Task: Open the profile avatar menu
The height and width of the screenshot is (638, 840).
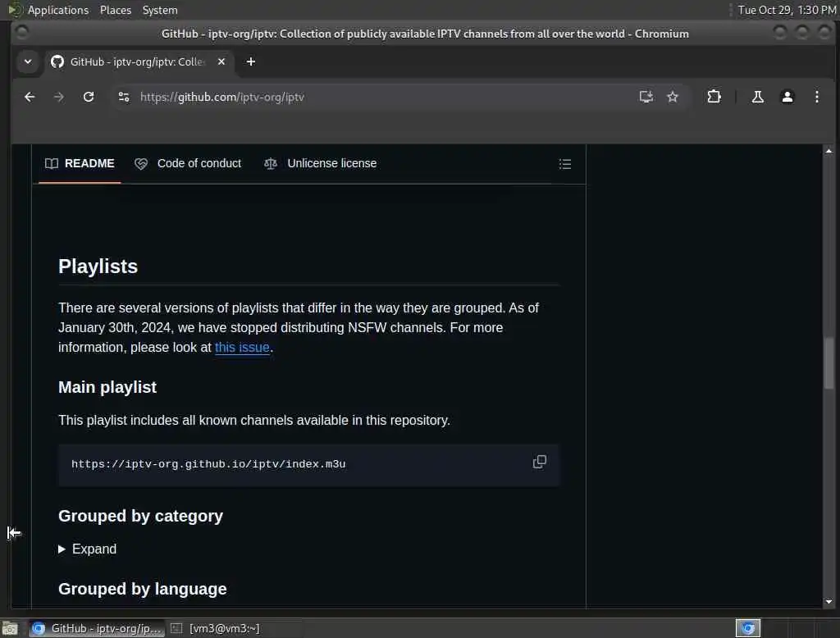Action: (787, 97)
